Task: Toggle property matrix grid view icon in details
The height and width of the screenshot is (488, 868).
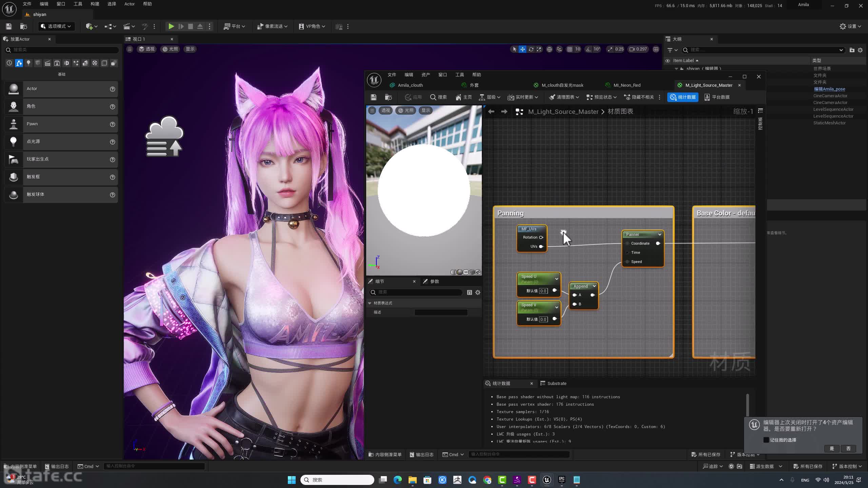Action: (x=470, y=292)
